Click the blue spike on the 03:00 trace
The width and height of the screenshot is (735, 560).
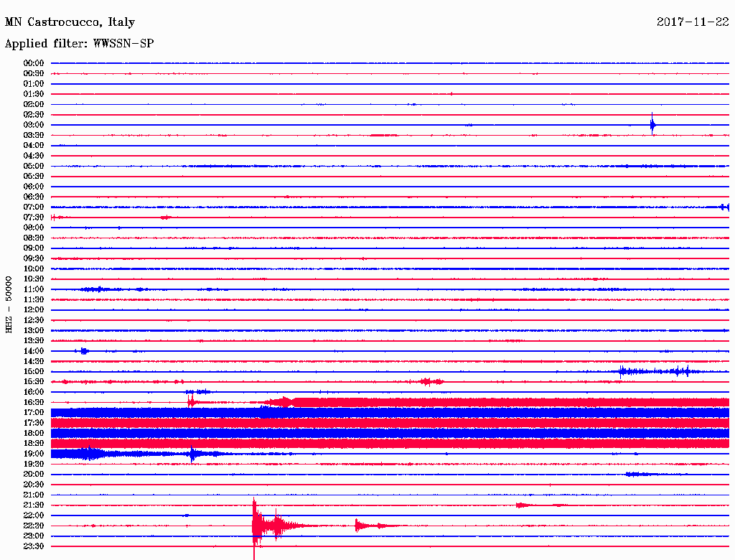tap(652, 124)
